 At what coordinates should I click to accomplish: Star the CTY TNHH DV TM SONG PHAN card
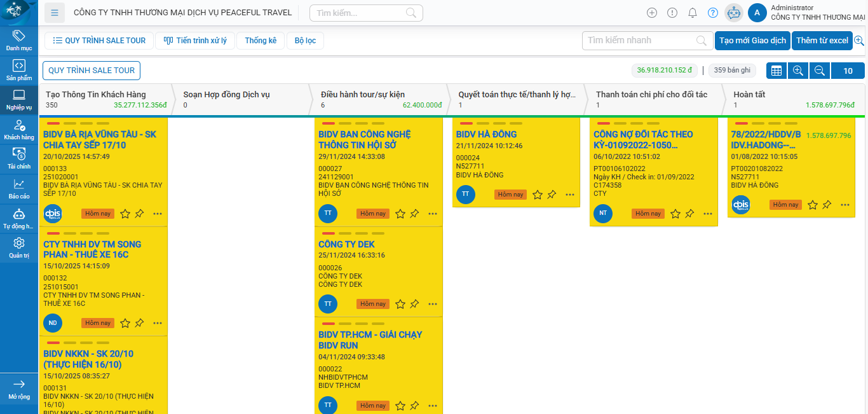(x=125, y=323)
